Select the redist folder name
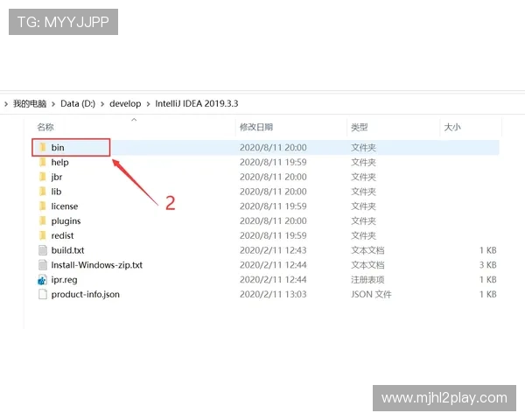 point(62,235)
